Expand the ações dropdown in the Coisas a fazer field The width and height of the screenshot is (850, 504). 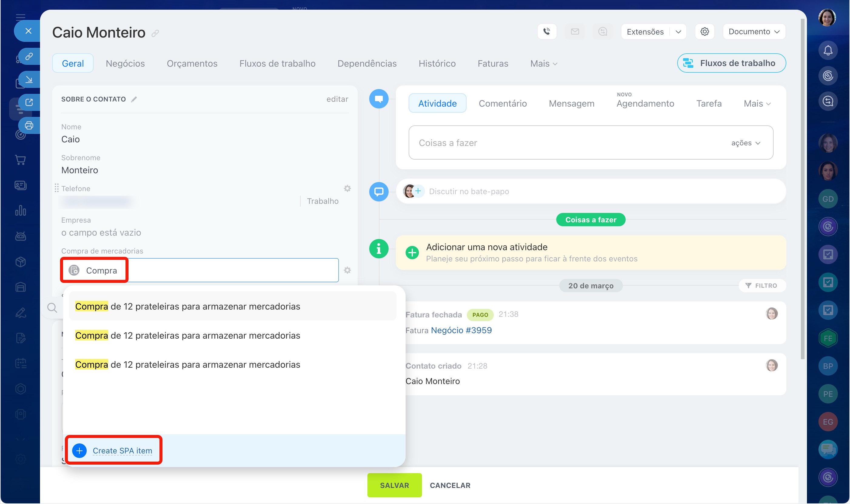(746, 143)
